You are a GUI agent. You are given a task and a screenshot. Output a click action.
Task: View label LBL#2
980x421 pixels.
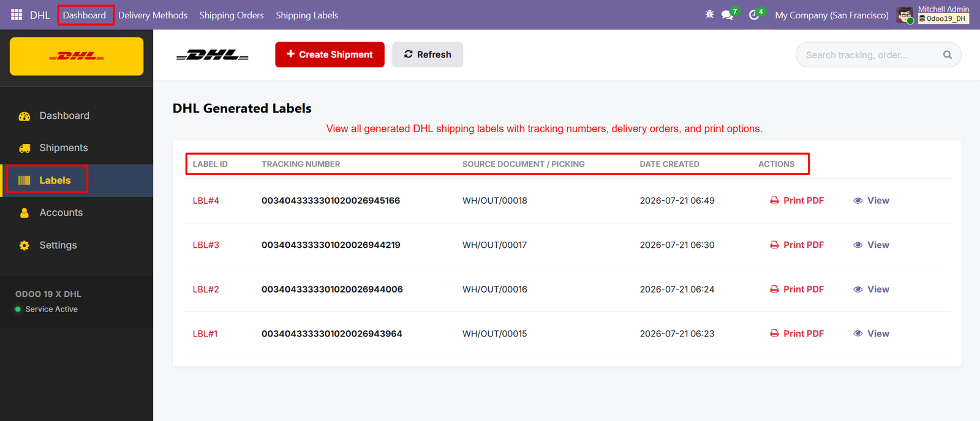872,289
